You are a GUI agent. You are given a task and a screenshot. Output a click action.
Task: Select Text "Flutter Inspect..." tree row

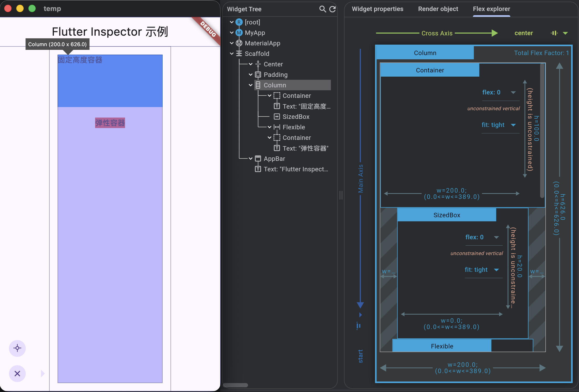click(296, 169)
